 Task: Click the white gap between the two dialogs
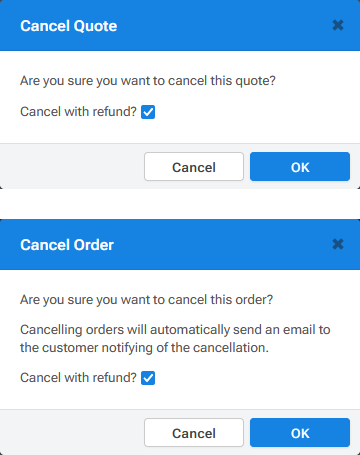(180, 204)
